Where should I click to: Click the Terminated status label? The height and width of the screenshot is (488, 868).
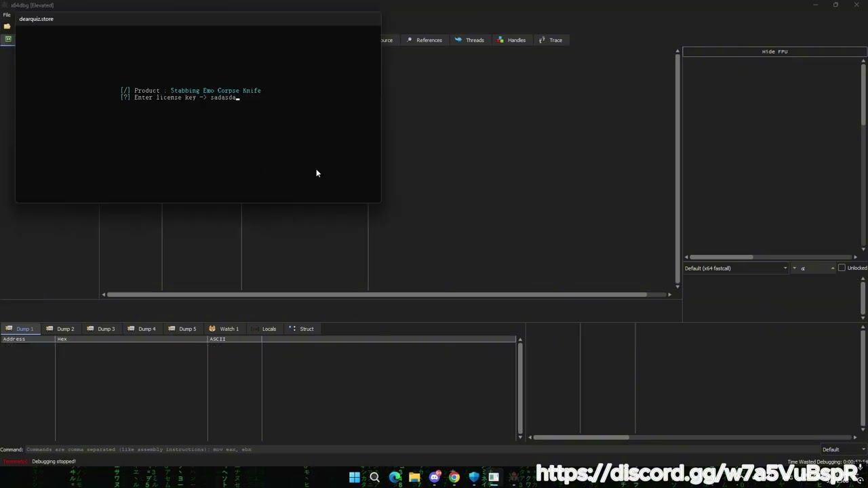point(15,462)
